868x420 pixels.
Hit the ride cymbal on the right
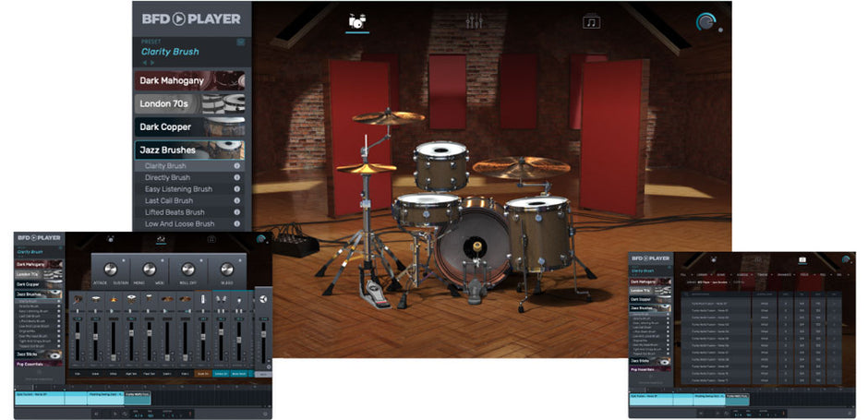(521, 166)
